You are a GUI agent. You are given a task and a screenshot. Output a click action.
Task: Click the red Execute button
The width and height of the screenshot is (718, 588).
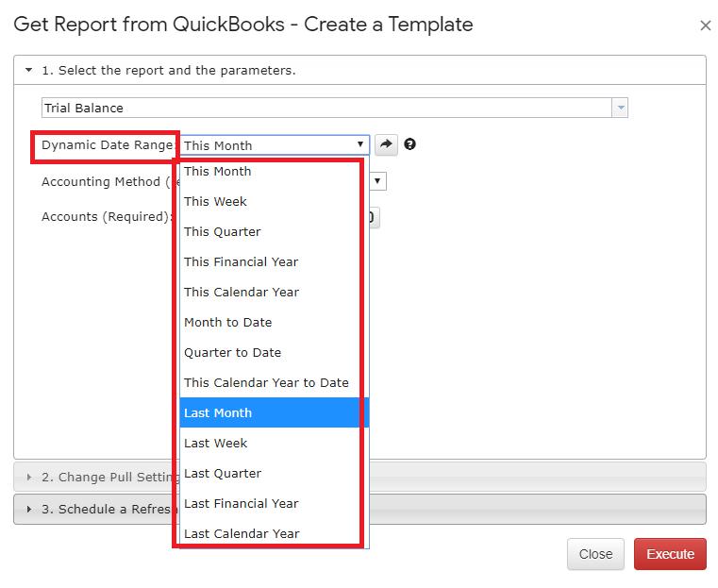coord(671,554)
